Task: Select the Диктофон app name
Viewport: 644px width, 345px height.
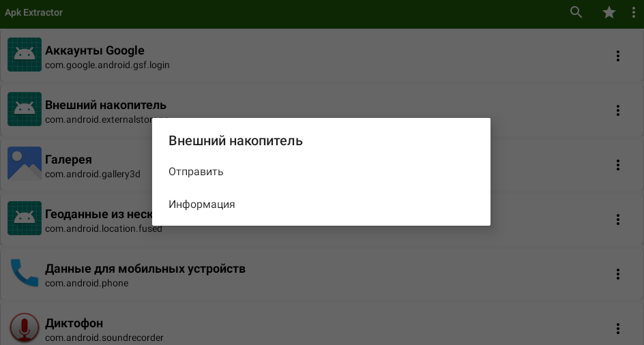Action: tap(74, 324)
